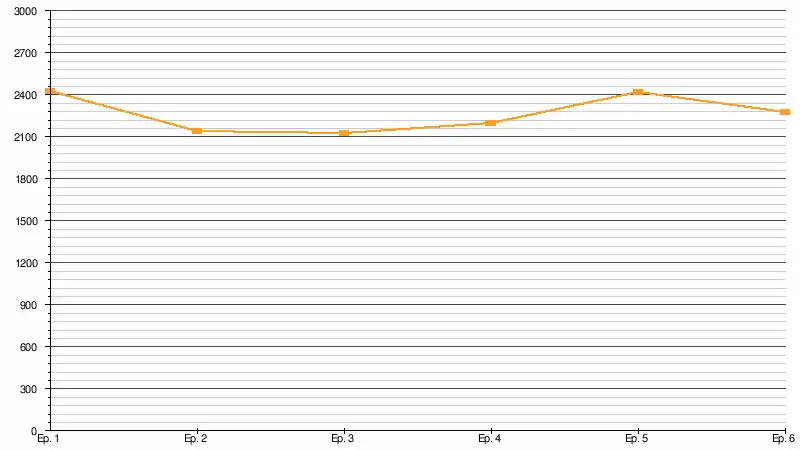Viewport: 800px width, 450px height.
Task: Click the peak data point at Ep. 5
Action: 638,92
